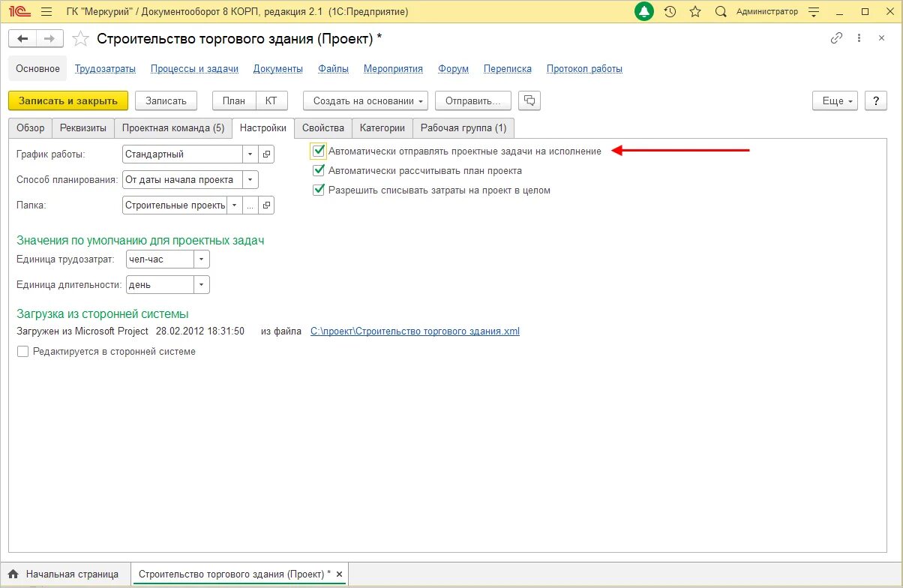Click План button

click(x=234, y=101)
